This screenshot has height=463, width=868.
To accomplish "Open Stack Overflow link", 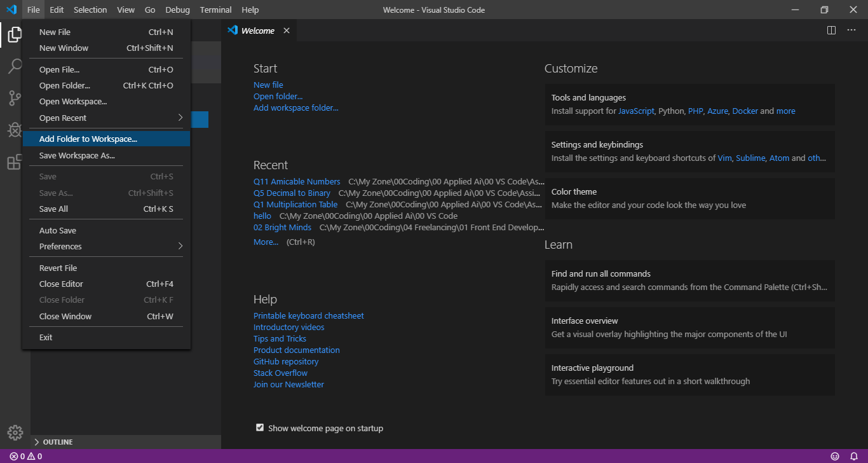I will (x=280, y=373).
